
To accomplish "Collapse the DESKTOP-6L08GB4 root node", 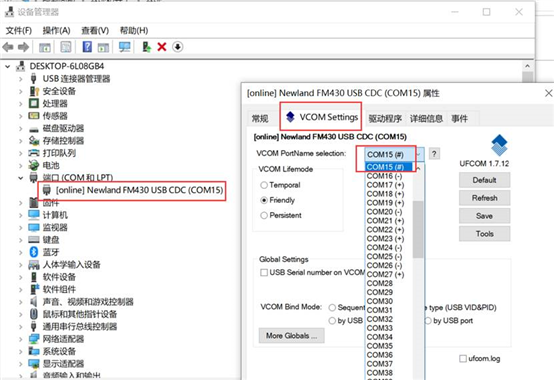I will pyautogui.click(x=8, y=66).
